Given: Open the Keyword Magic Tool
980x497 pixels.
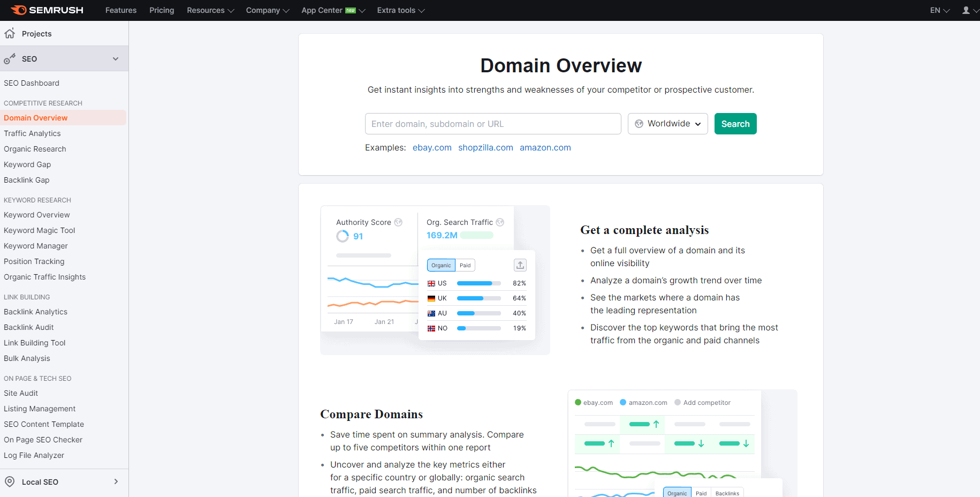Looking at the screenshot, I should pos(39,230).
